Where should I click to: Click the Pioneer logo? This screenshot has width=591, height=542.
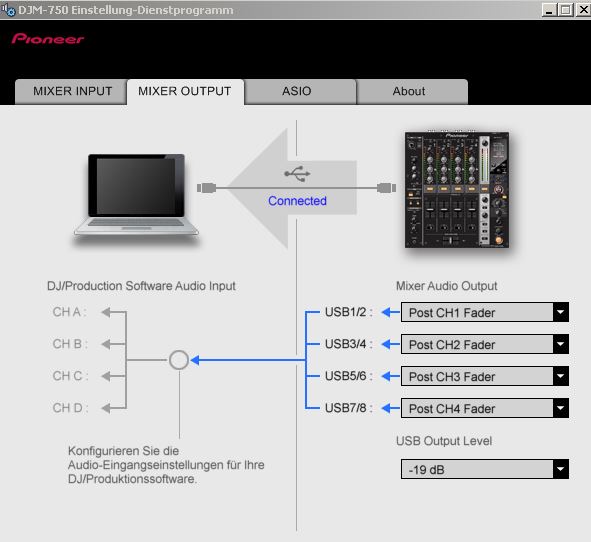pos(47,39)
